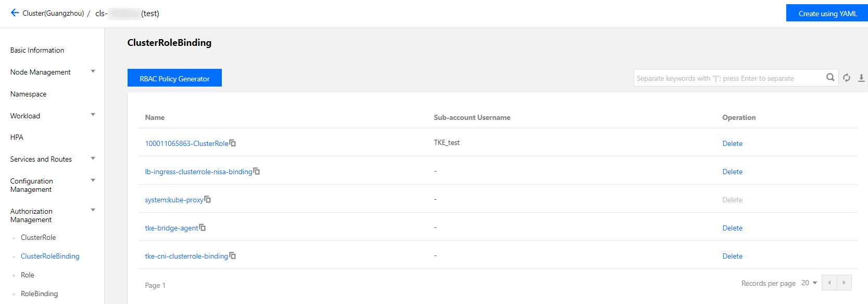The width and height of the screenshot is (868, 304).
Task: Delete the tke-bridge-agent binding
Action: (732, 228)
